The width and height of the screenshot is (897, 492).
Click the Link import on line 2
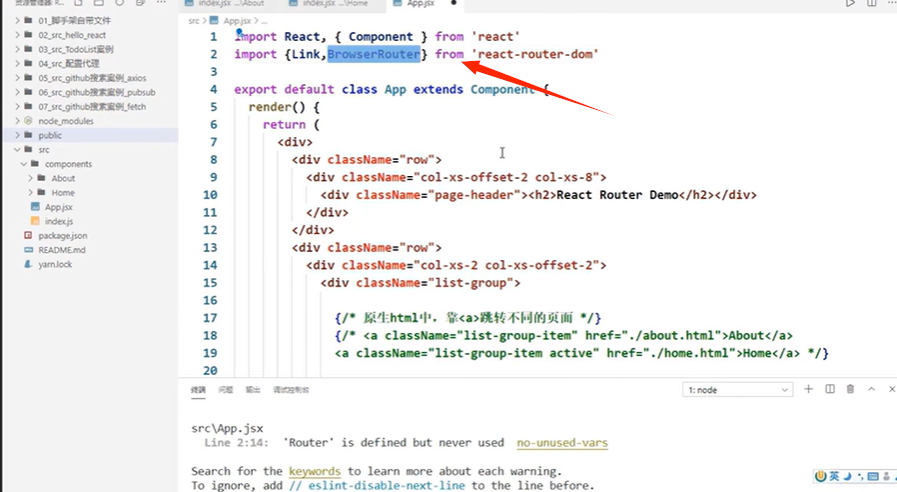click(305, 54)
